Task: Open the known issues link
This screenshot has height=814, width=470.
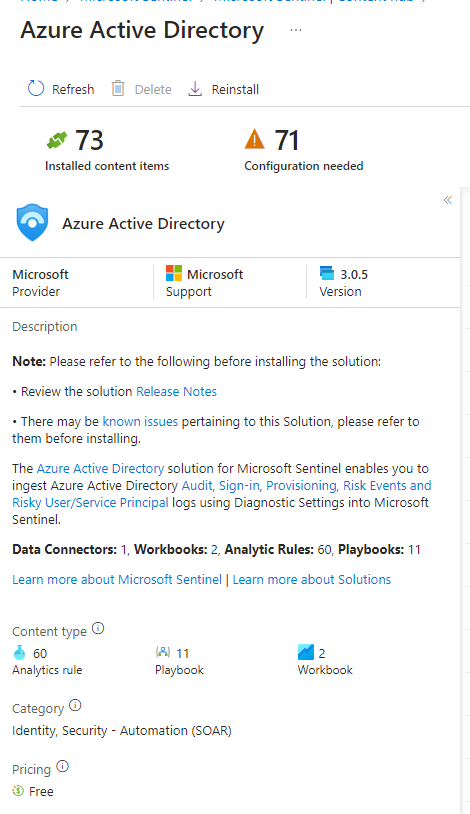Action: (140, 422)
